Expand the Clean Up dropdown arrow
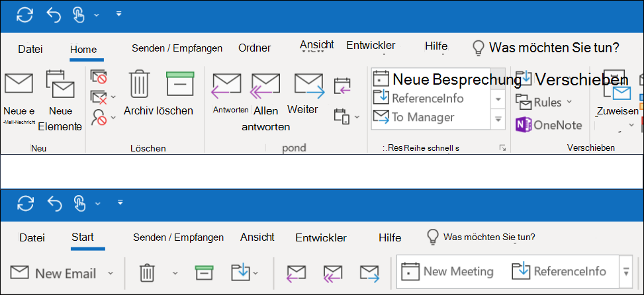 click(x=113, y=97)
